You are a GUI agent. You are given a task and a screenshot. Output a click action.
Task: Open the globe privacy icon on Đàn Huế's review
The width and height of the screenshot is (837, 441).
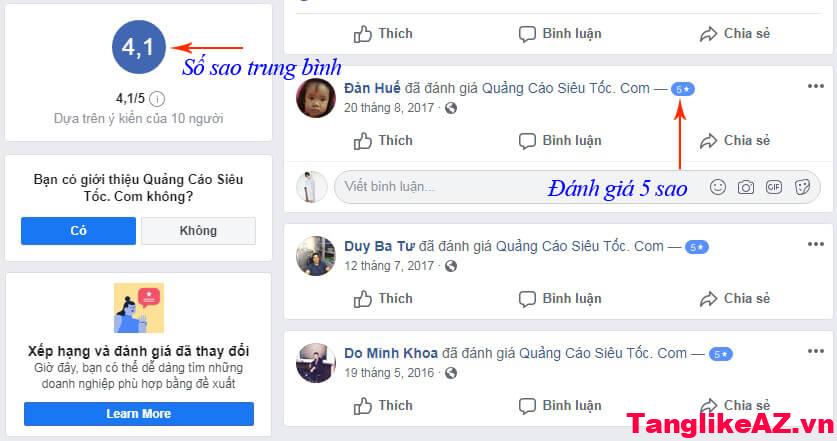451,108
